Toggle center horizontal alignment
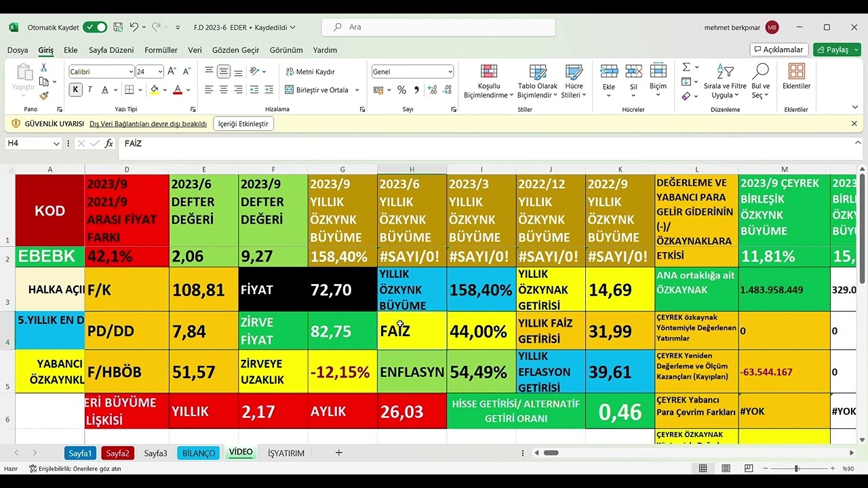 (223, 89)
